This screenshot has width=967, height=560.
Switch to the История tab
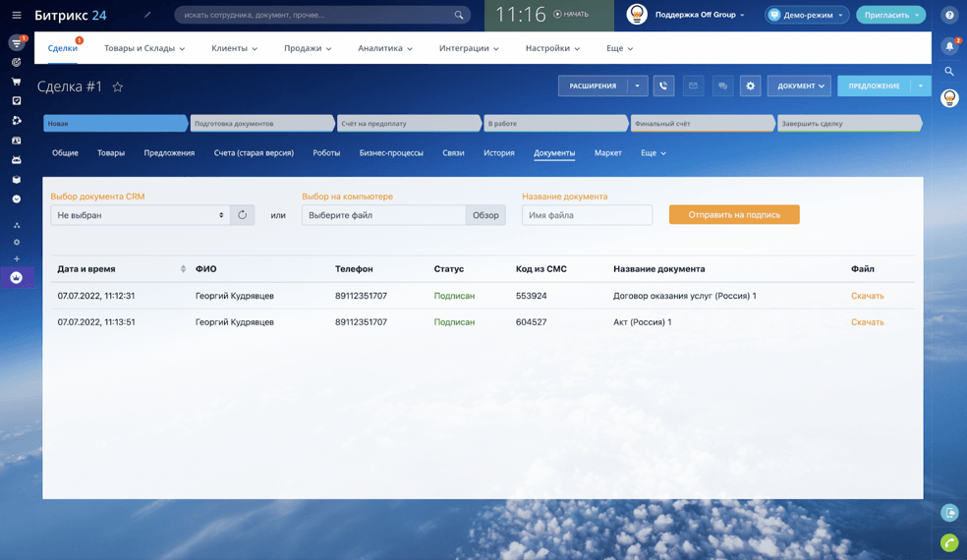(498, 153)
